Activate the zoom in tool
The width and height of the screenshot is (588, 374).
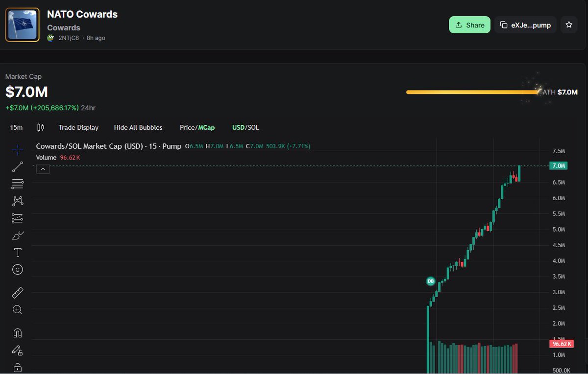tap(17, 309)
